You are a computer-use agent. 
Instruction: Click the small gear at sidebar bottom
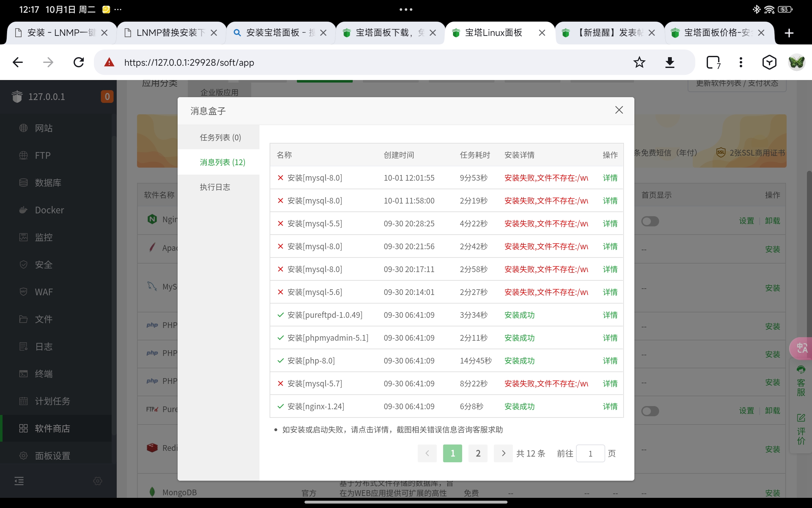(x=98, y=481)
